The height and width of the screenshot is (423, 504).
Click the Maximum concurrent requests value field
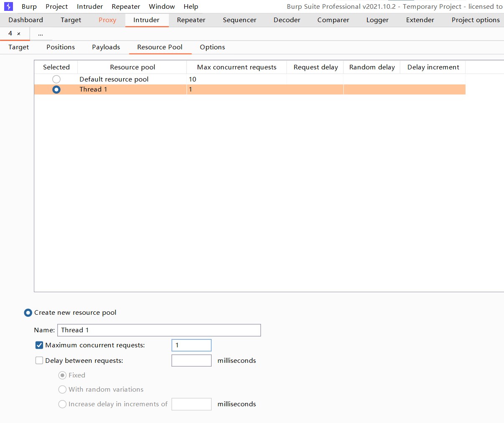click(192, 345)
